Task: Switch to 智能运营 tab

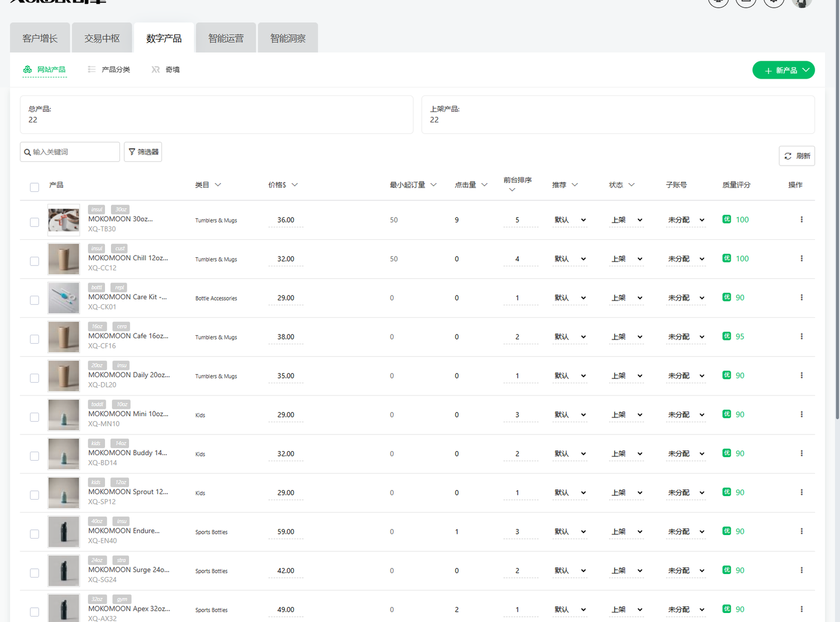Action: [226, 38]
